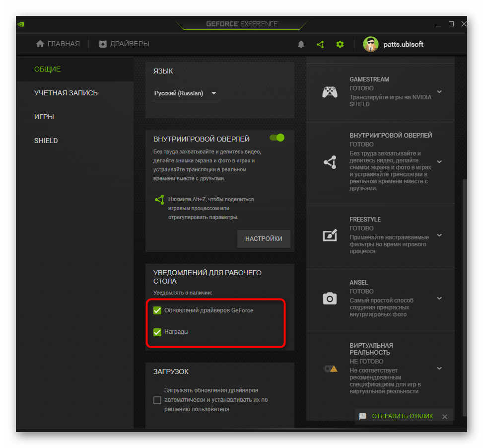Expand the Виртуальная реальность section chevron

point(439,369)
